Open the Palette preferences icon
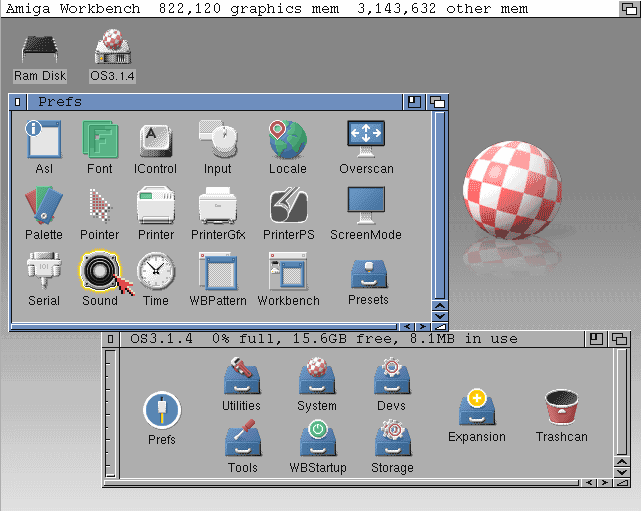 pyautogui.click(x=43, y=206)
